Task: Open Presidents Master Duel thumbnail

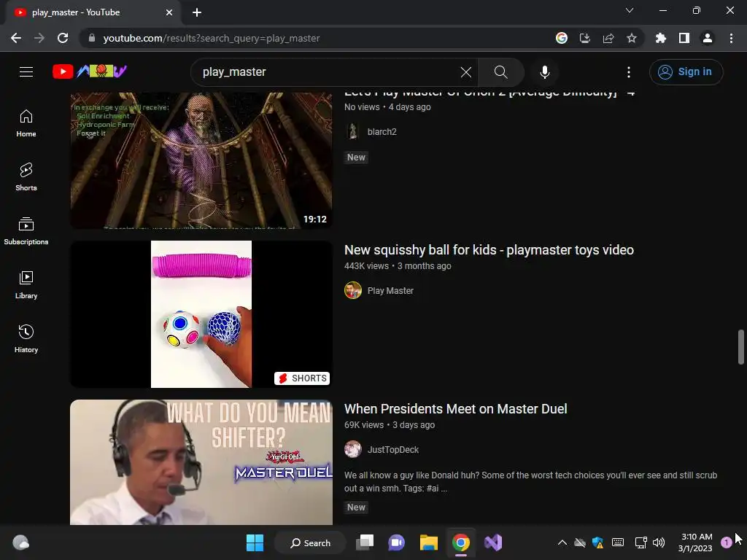Action: 201,462
